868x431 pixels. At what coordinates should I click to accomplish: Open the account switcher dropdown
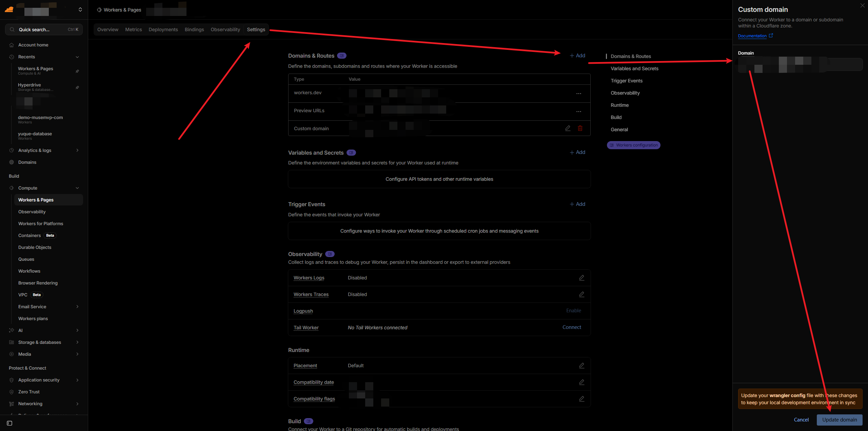point(80,9)
